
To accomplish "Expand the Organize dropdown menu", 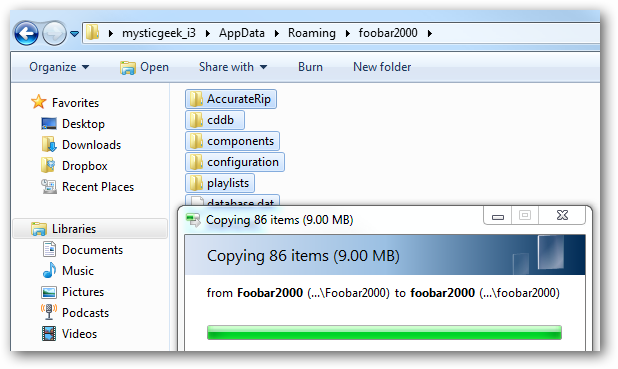I will pos(59,67).
